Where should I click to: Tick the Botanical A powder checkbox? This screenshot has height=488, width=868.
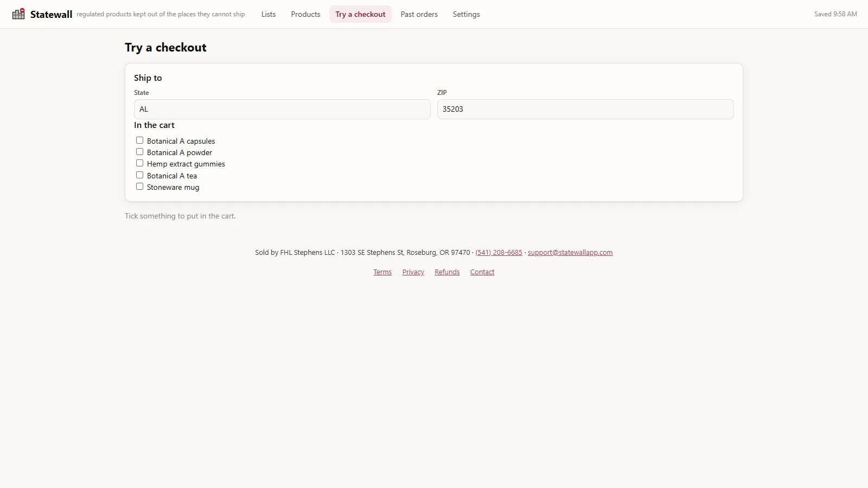139,152
